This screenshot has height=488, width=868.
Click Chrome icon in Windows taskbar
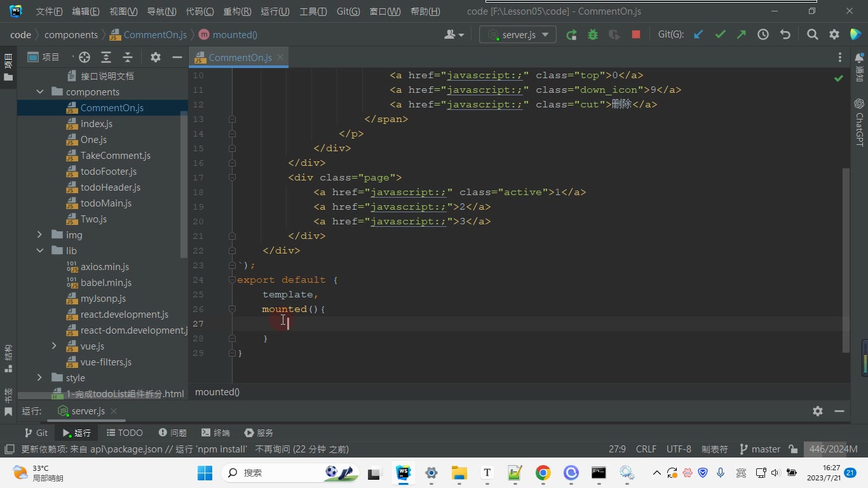[543, 473]
